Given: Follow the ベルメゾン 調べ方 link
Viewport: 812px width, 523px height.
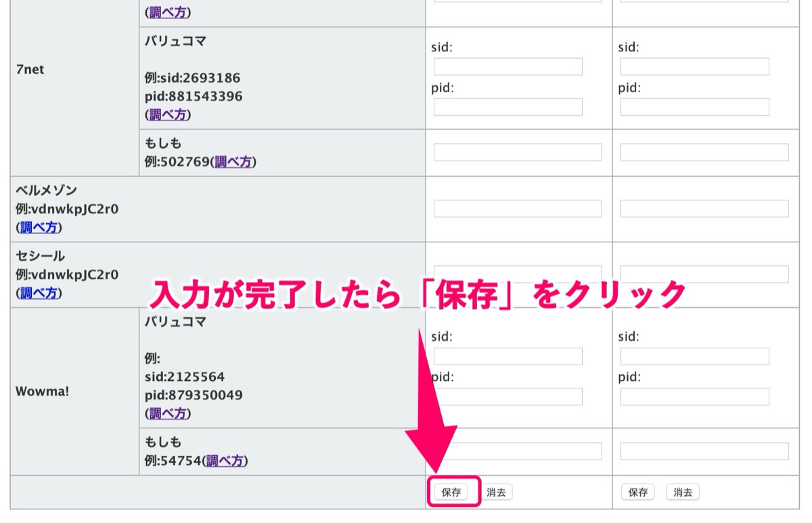Looking at the screenshot, I should coord(39,227).
